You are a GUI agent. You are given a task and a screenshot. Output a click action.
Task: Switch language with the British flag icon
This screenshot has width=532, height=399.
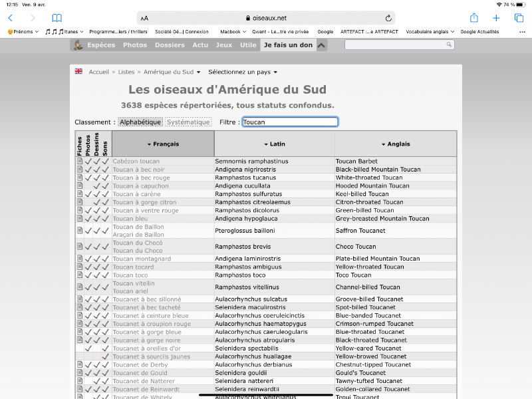coord(78,71)
